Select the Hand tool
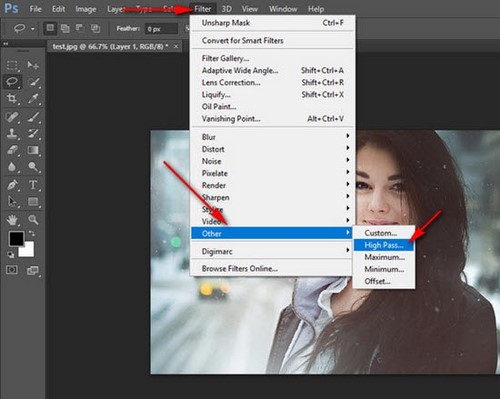This screenshot has width=500, height=399. pos(13,220)
